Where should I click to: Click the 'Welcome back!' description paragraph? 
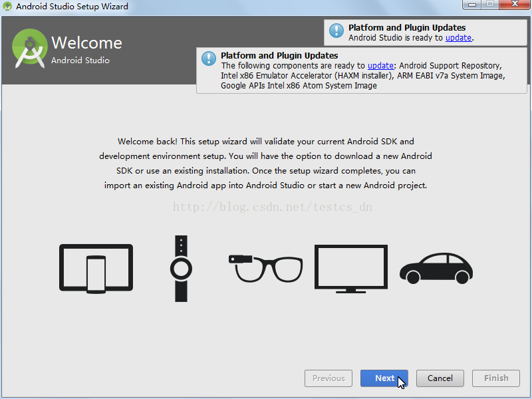pos(265,163)
